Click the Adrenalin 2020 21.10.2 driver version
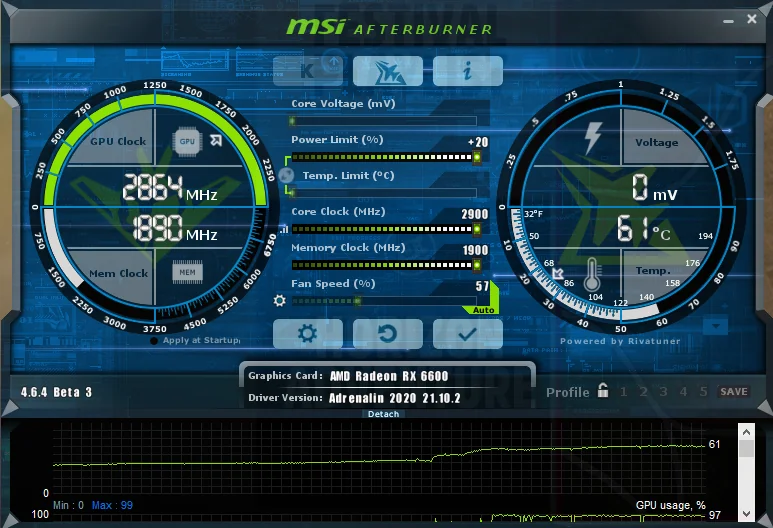The height and width of the screenshot is (528, 773). coord(394,398)
